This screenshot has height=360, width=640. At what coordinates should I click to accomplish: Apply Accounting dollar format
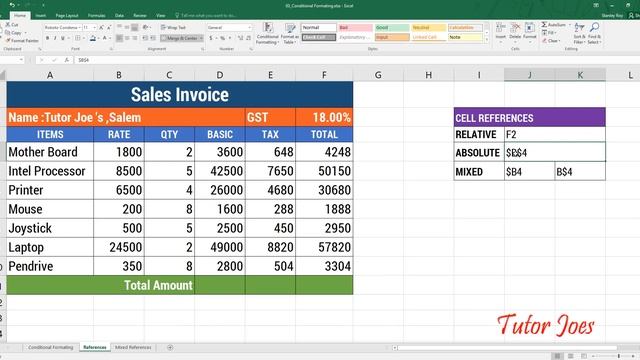coord(211,38)
